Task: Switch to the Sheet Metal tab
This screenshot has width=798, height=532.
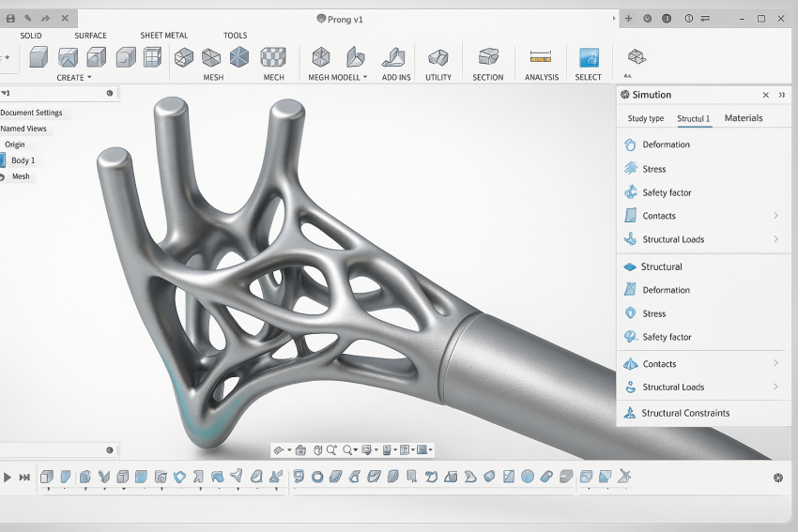Action: (164, 36)
